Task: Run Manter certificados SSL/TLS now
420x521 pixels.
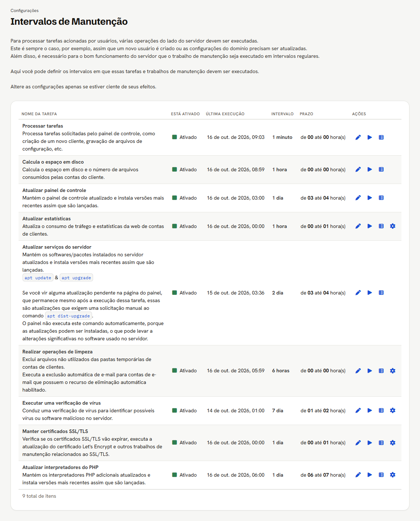Action: click(x=370, y=443)
